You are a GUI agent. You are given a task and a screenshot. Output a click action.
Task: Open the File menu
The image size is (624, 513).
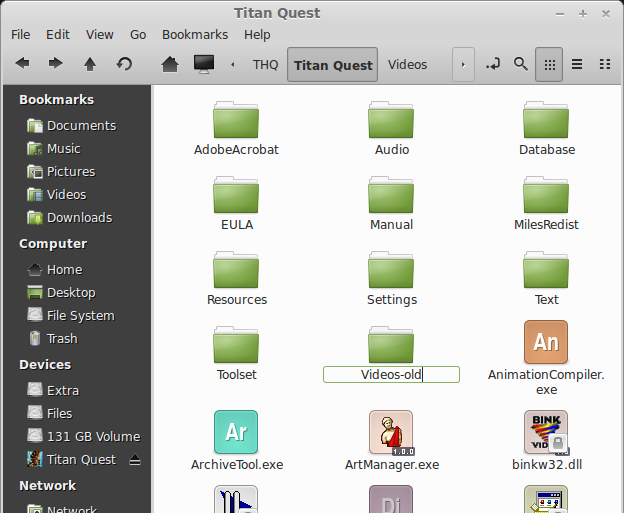21,35
